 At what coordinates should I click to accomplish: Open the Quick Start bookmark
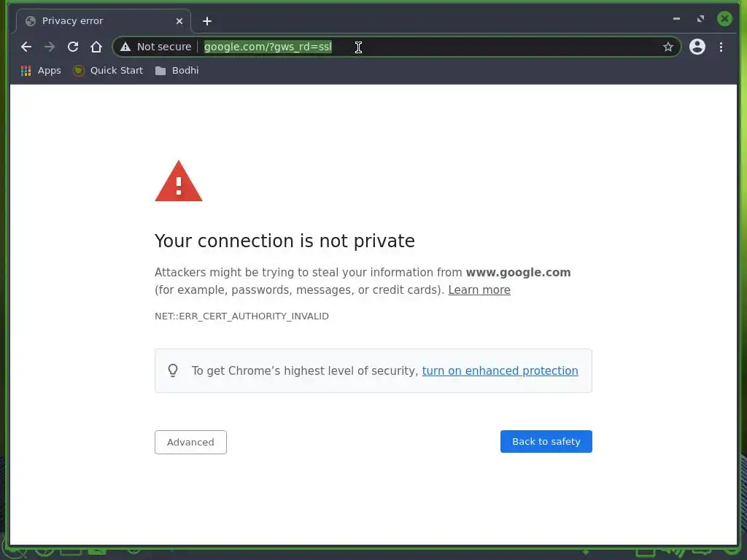pos(108,71)
